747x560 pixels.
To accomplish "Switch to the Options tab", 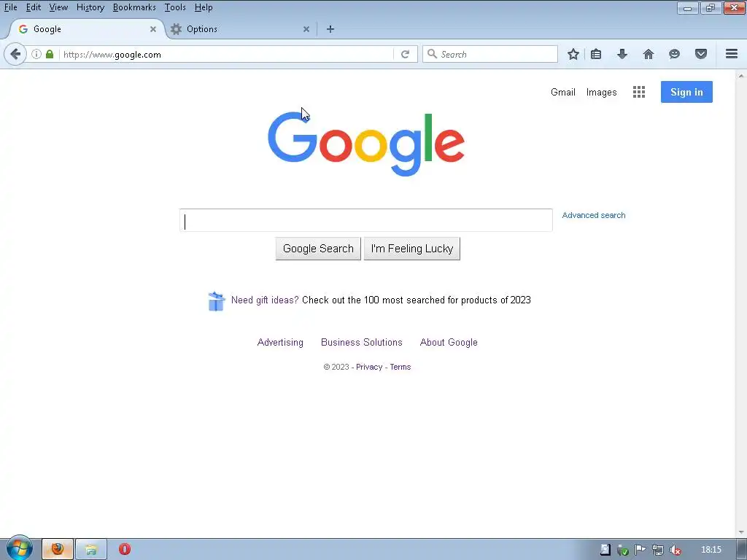I will point(241,29).
